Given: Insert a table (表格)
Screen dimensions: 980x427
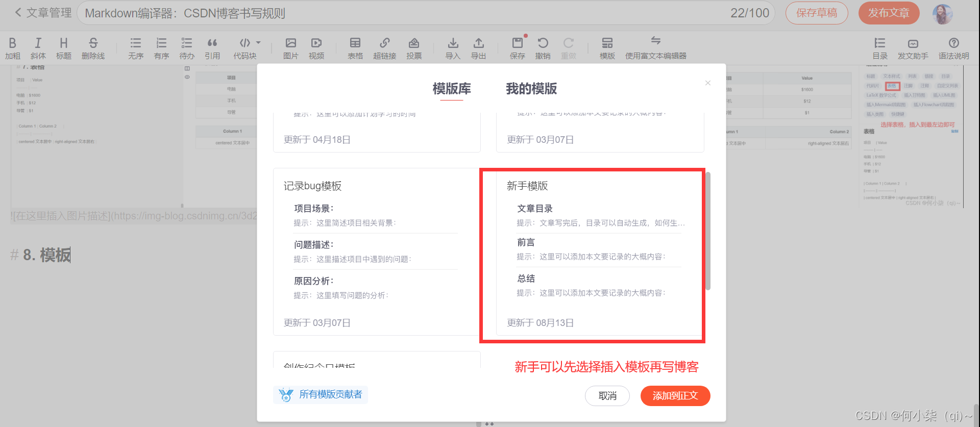Looking at the screenshot, I should coord(355,48).
